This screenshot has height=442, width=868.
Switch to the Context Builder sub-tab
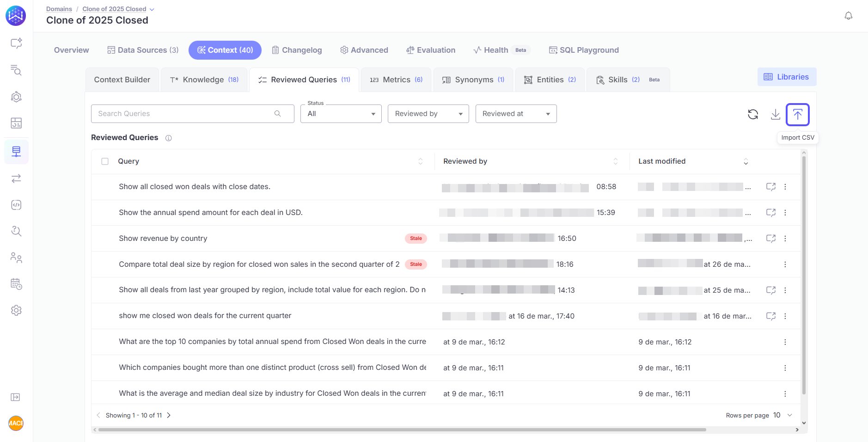(x=122, y=80)
